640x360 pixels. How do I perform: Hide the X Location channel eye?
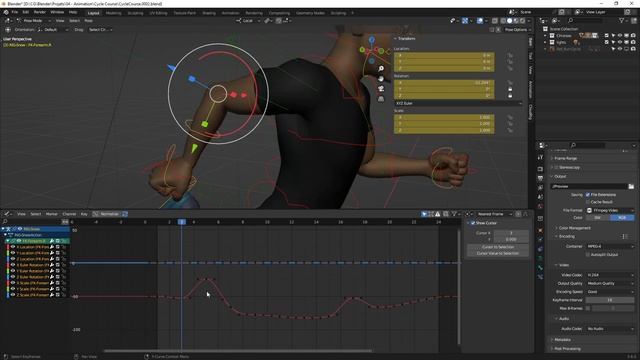[x=13, y=247]
